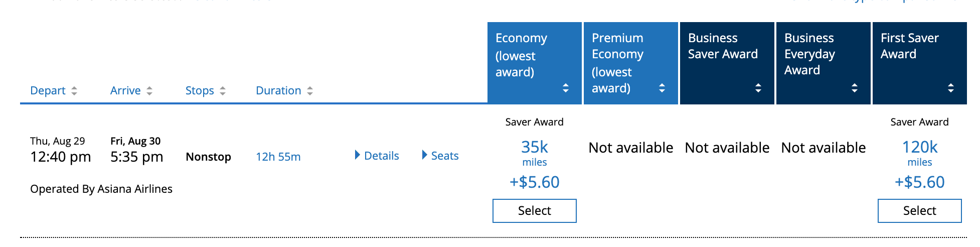Sort by Economy lowest award arrows
Screen dimensions: 980x247
(x=566, y=88)
